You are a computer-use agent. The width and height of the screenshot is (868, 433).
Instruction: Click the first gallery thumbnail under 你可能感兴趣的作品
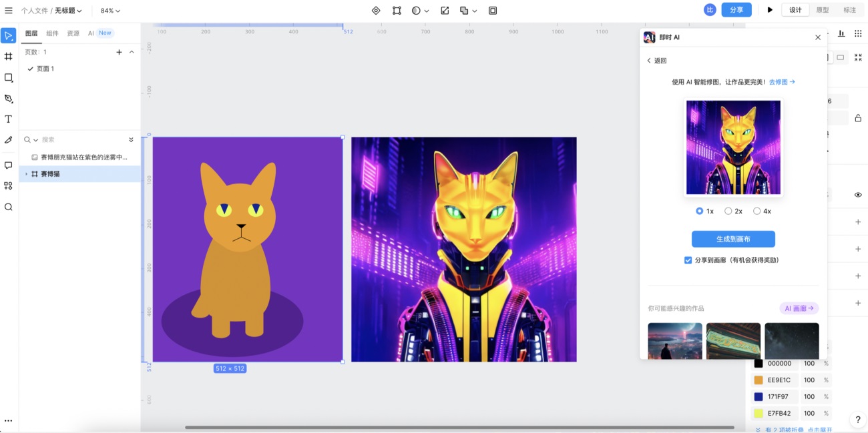pos(674,341)
